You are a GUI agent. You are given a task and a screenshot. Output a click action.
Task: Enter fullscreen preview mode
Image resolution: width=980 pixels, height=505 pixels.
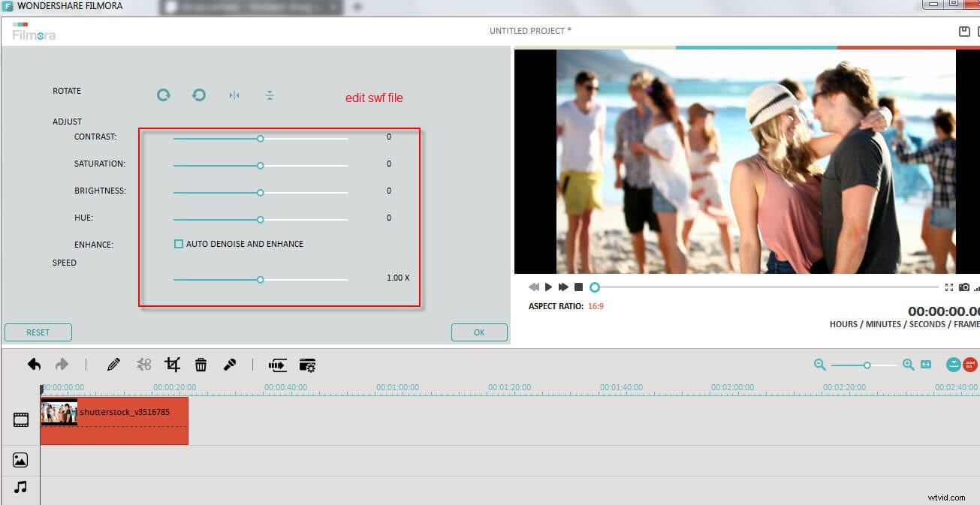click(x=948, y=287)
